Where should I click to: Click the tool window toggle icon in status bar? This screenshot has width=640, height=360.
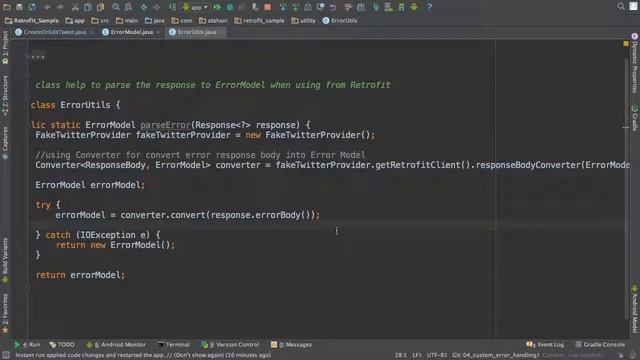pos(6,355)
